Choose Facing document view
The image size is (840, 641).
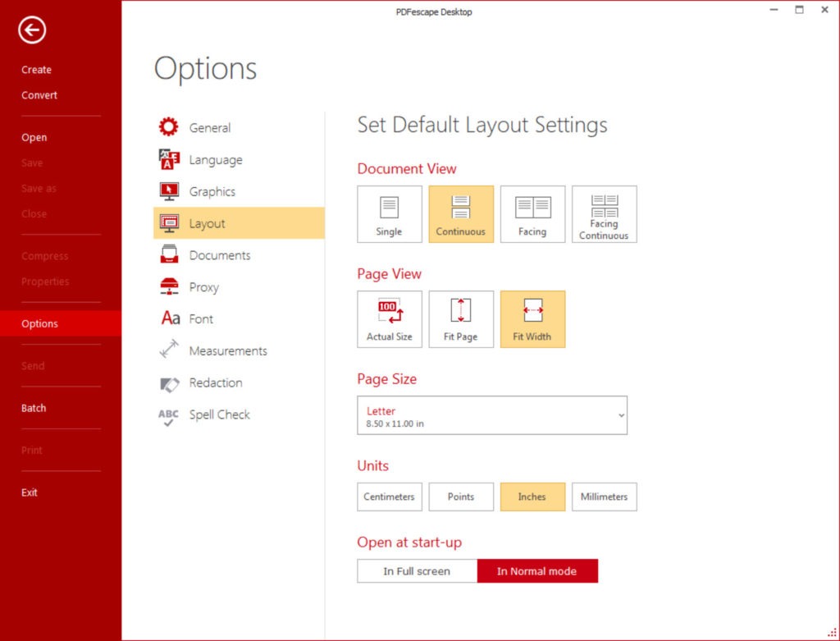pyautogui.click(x=532, y=214)
